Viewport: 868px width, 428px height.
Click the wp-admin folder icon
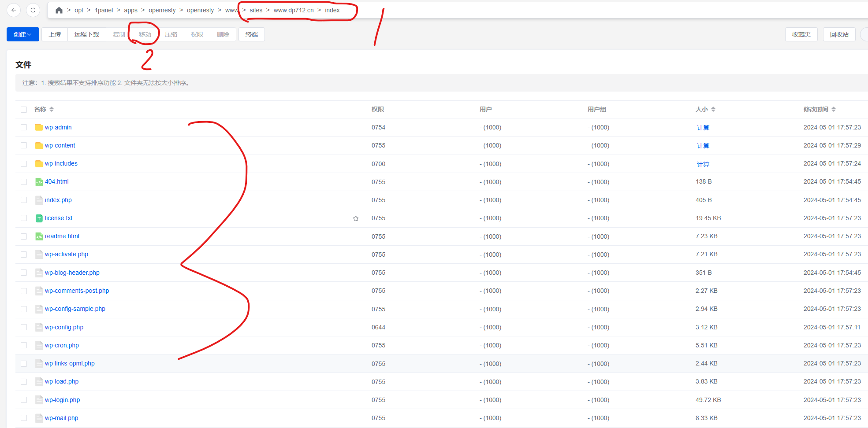point(39,128)
